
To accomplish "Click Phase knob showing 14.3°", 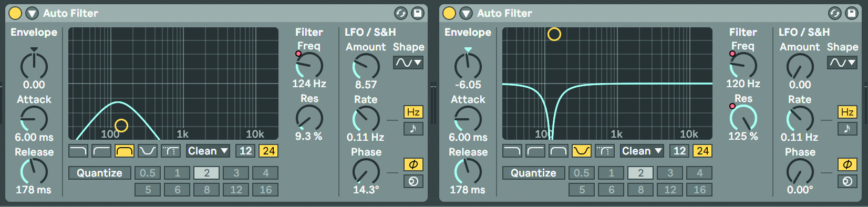I will point(366,172).
